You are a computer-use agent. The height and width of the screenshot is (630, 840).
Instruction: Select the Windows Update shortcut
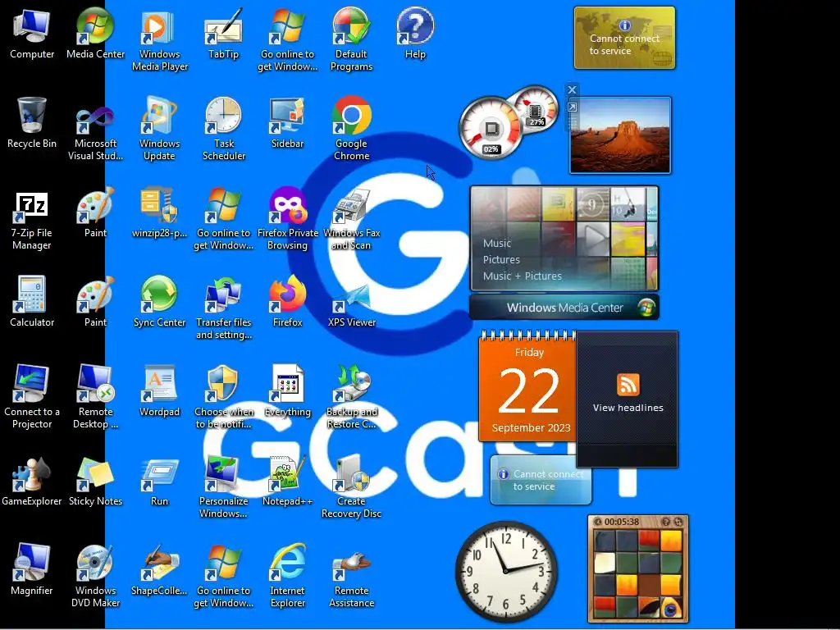(x=160, y=130)
